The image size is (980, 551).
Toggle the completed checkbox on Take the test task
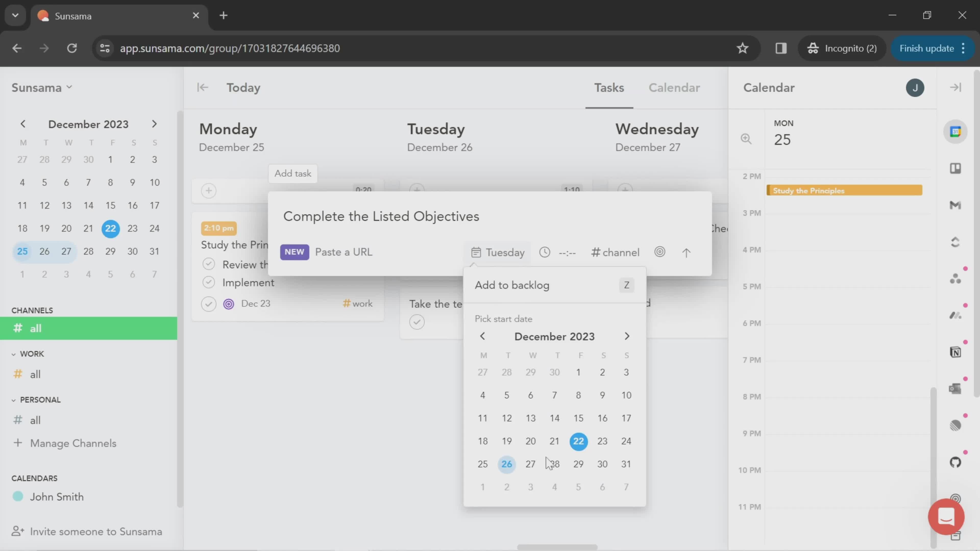tap(417, 322)
